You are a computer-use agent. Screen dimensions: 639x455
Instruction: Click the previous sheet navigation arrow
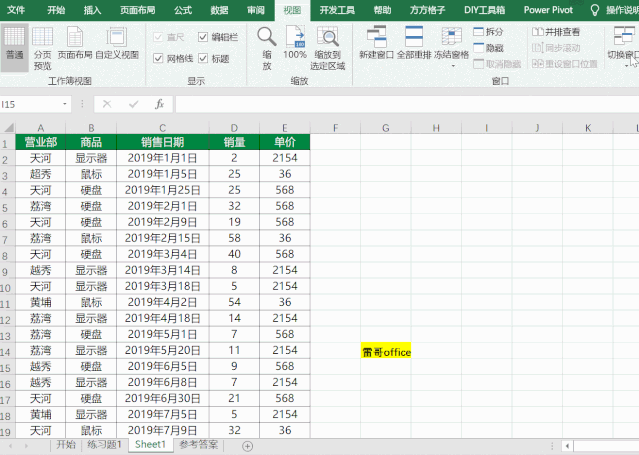pyautogui.click(x=10, y=446)
